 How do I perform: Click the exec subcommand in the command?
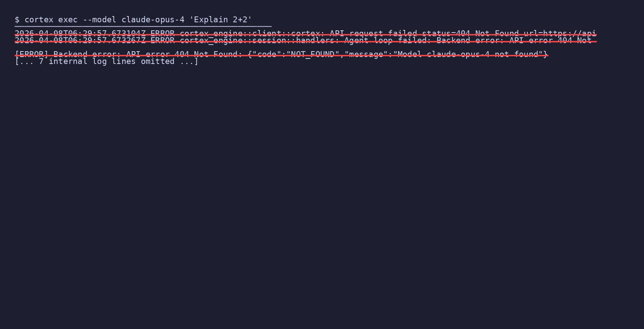pyautogui.click(x=68, y=20)
